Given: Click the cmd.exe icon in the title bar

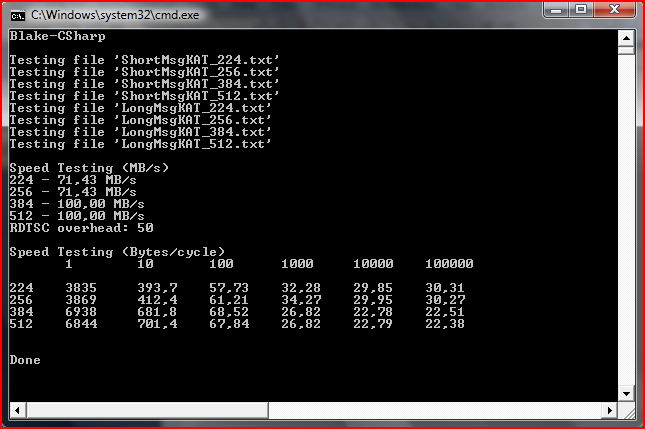Looking at the screenshot, I should [18, 16].
